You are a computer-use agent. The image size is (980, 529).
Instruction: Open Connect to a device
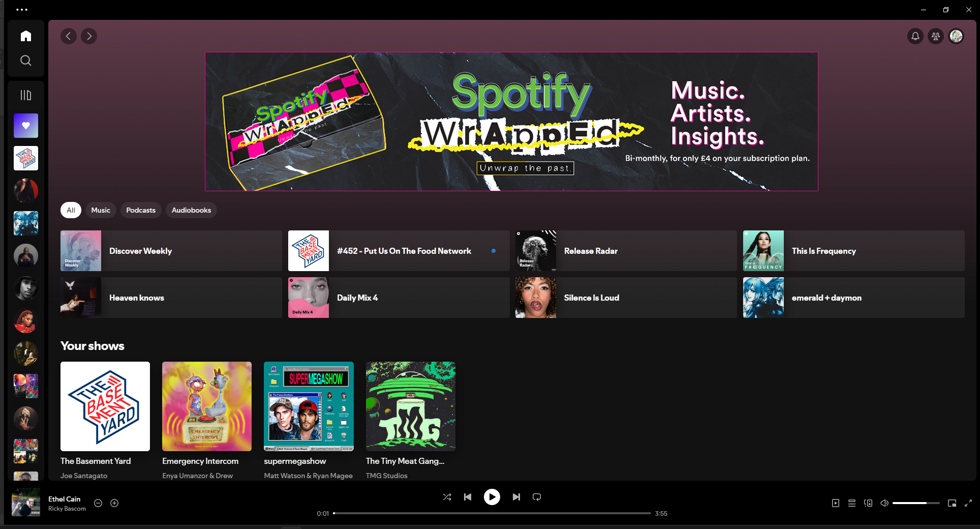pyautogui.click(x=868, y=503)
